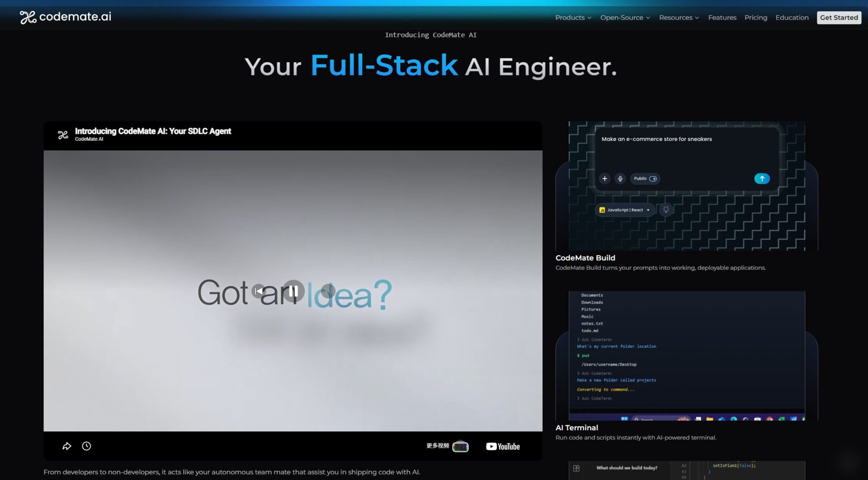Click the codemate.ai logo
Viewport: 868px width, 480px height.
[66, 17]
